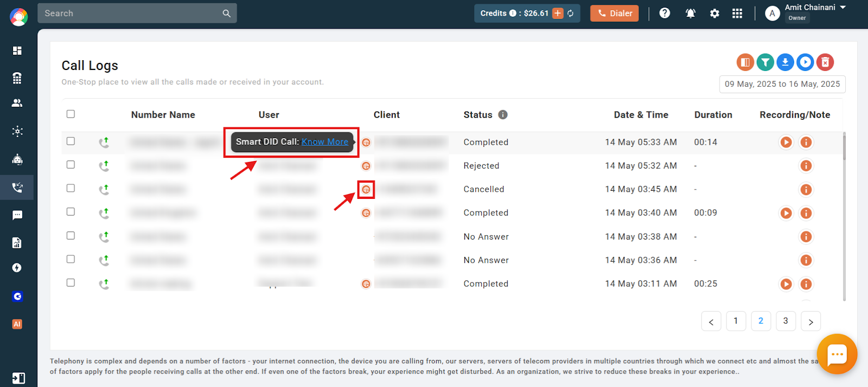
Task: Open the lightning bolt sidebar icon
Action: 17,268
